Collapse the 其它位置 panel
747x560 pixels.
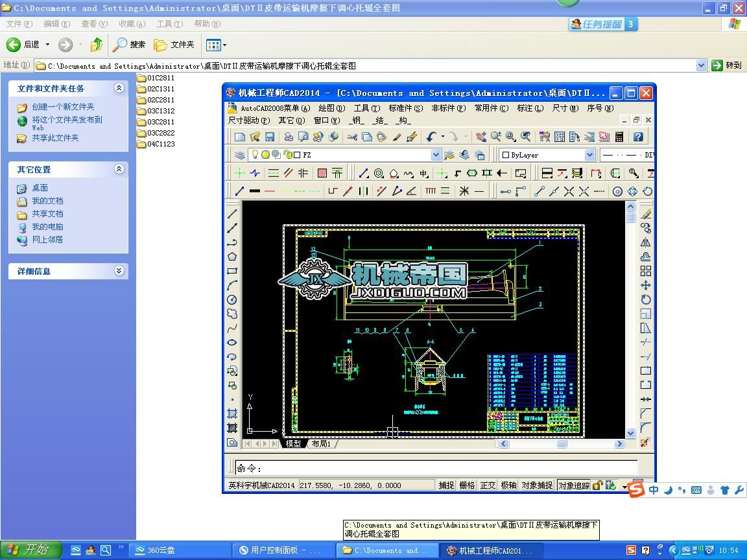[119, 169]
